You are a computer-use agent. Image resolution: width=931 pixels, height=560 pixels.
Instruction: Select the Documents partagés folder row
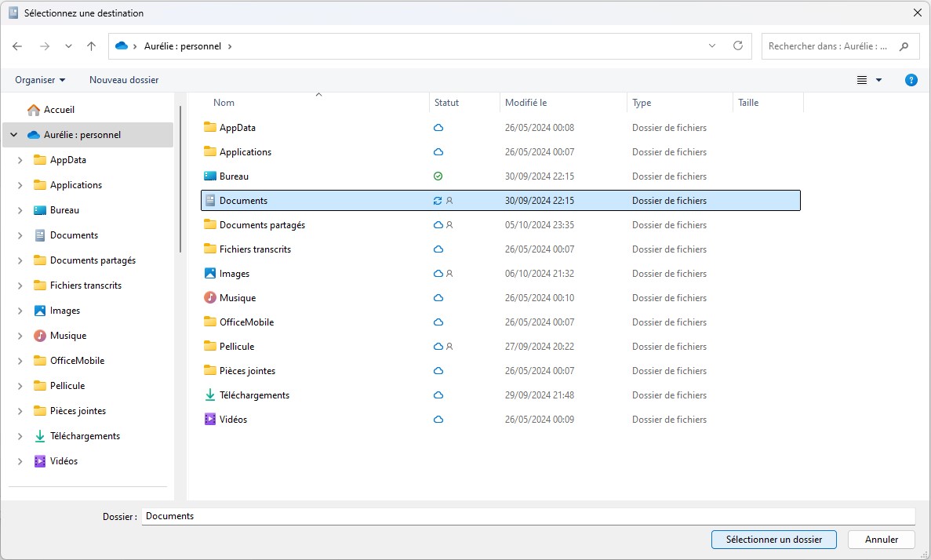pyautogui.click(x=500, y=225)
